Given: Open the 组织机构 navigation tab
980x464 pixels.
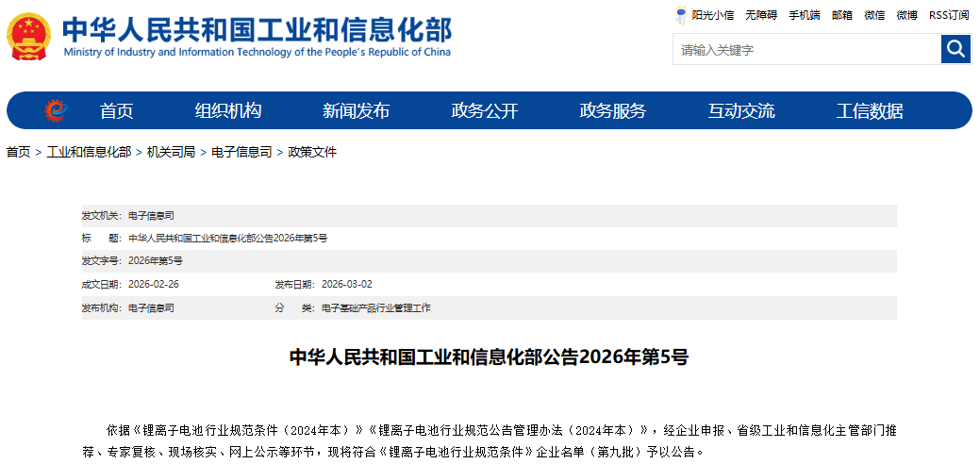Looking at the screenshot, I should pyautogui.click(x=228, y=111).
